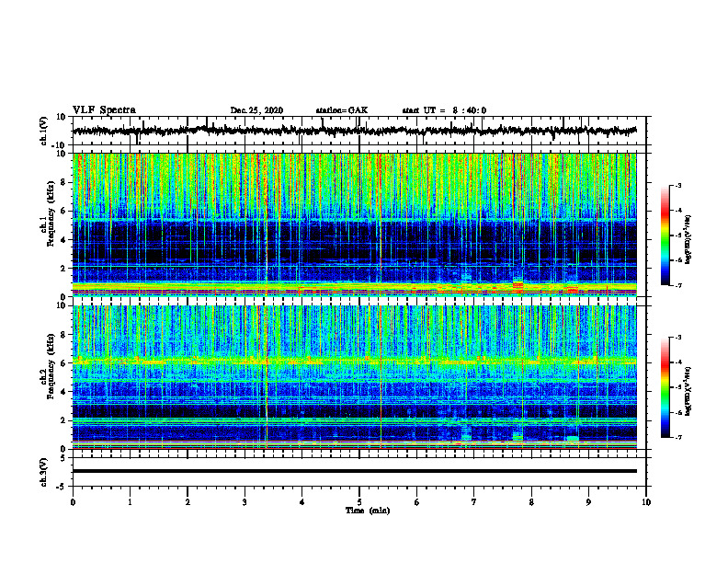Screen dimensions: 728x563
Task: Select the "start UT = 8 : 40: 0" text
Action: [x=444, y=110]
